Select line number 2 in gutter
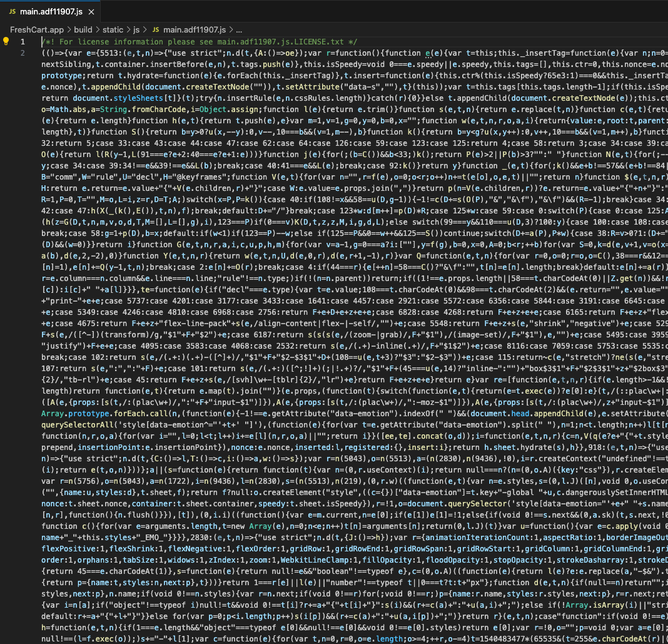Screen dimensions: 668x644 [23, 53]
